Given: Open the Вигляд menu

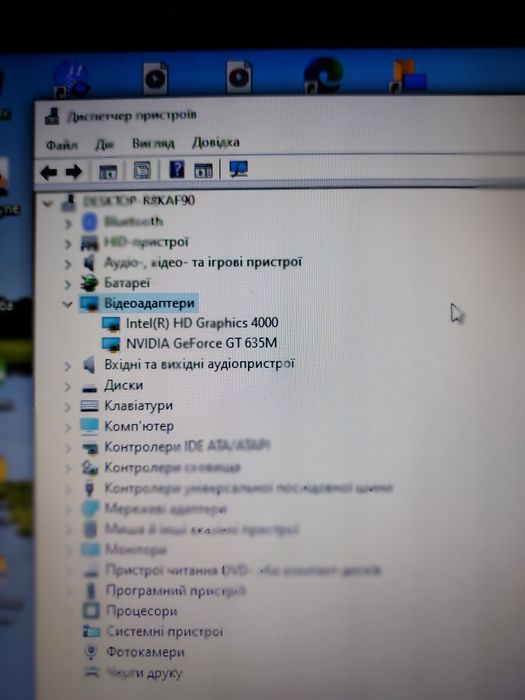Looking at the screenshot, I should coord(153,143).
